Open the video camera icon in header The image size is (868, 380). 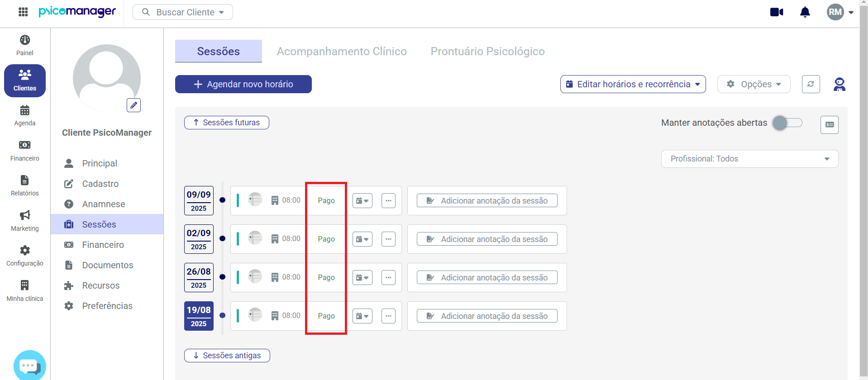(x=777, y=12)
